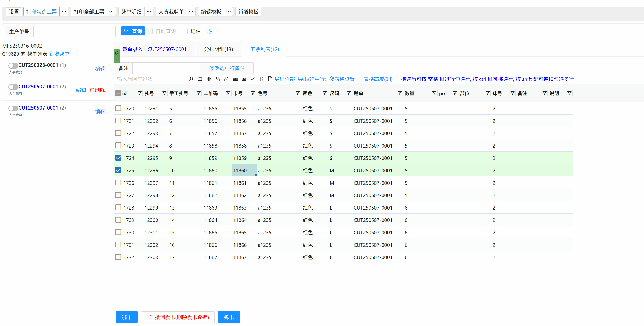Click the 拆卡 button
The image size is (644, 326).
pyautogui.click(x=229, y=317)
